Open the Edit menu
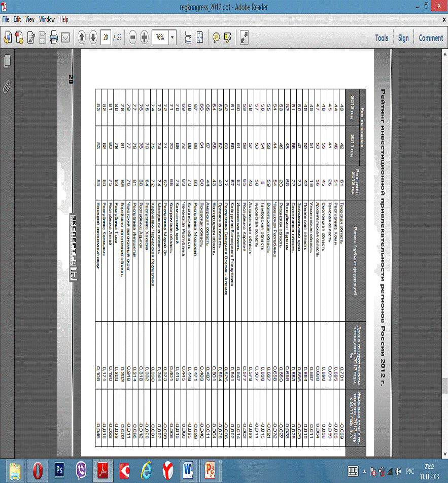 17,19
